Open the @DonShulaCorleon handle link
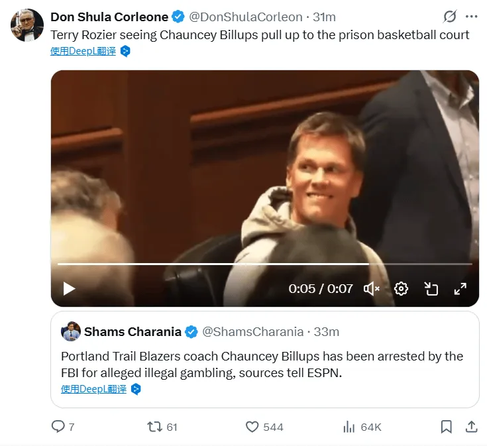487x448 pixels. [246, 17]
